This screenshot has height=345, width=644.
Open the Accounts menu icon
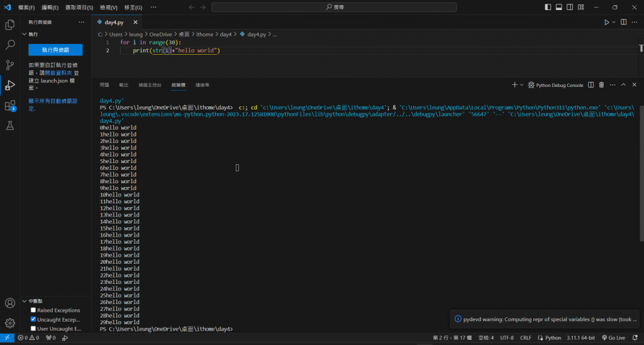(x=10, y=303)
